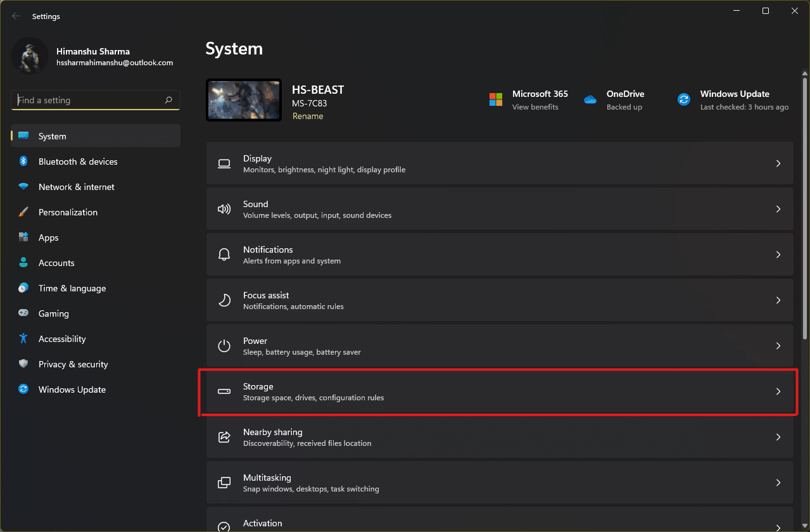This screenshot has width=810, height=532.
Task: Open Microsoft 365 View benefits
Action: (535, 107)
